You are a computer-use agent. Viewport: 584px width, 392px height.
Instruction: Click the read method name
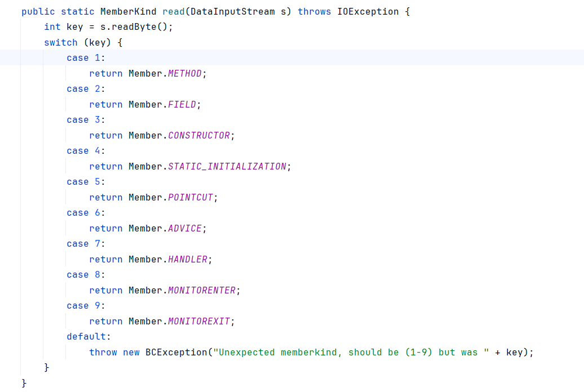pos(173,12)
